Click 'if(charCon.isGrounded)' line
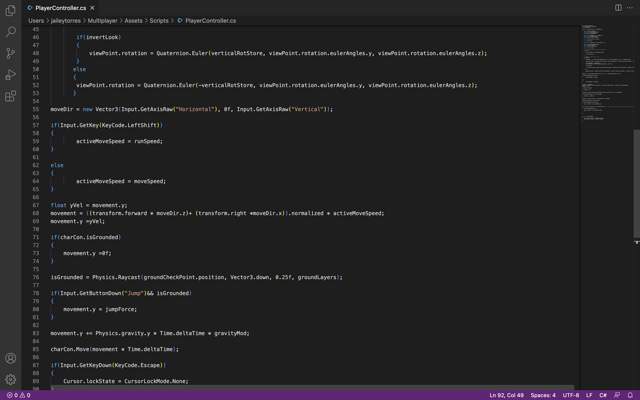This screenshot has height=400, width=640. coord(86,237)
